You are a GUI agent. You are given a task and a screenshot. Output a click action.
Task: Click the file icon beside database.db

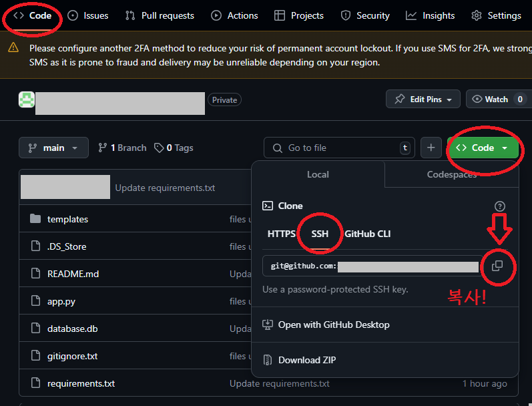[35, 328]
